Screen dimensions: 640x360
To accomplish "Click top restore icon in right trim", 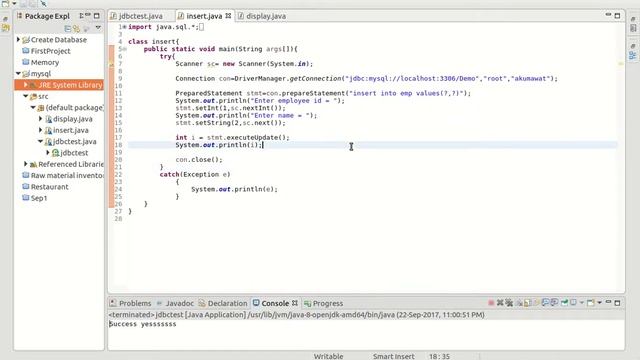I will [633, 19].
